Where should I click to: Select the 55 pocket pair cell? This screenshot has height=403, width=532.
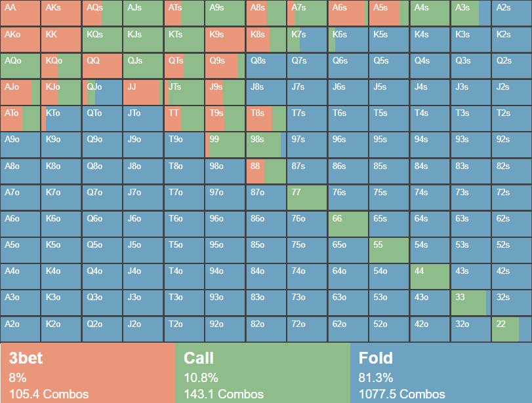(x=389, y=250)
